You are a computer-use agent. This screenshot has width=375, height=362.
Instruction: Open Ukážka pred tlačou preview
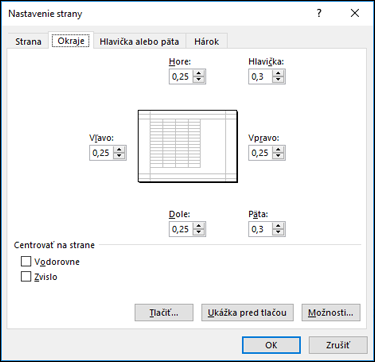tap(247, 313)
